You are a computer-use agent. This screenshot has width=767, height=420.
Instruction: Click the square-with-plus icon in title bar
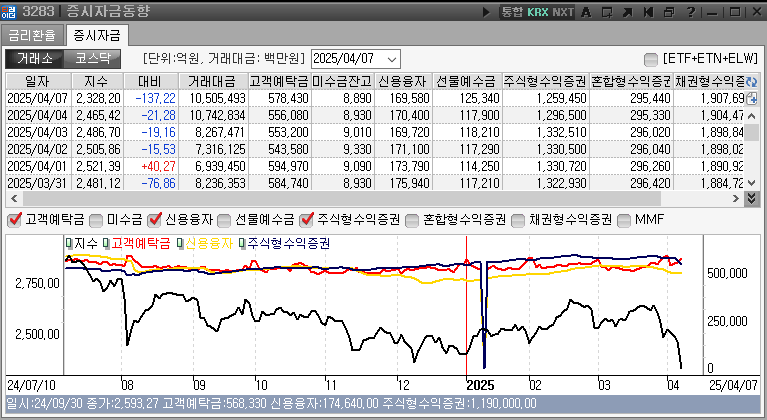607,12
